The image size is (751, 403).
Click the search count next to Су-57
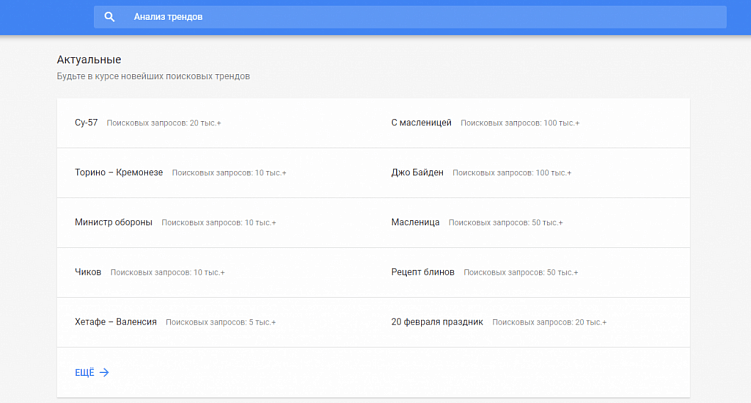[164, 123]
